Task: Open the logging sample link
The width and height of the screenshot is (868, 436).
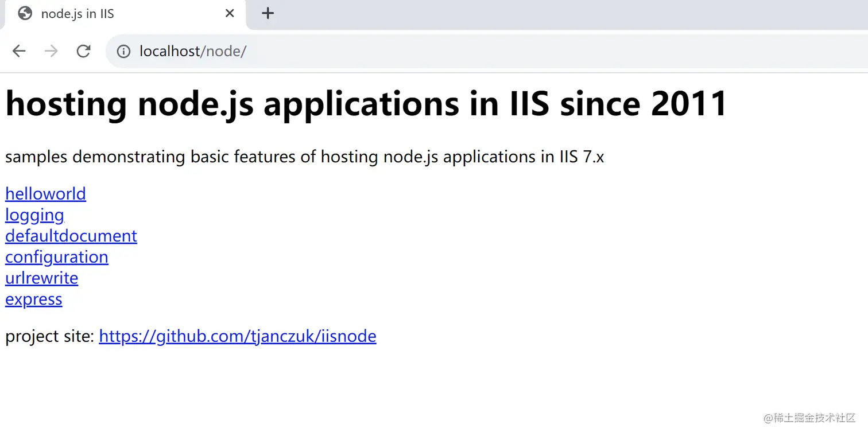Action: (34, 215)
